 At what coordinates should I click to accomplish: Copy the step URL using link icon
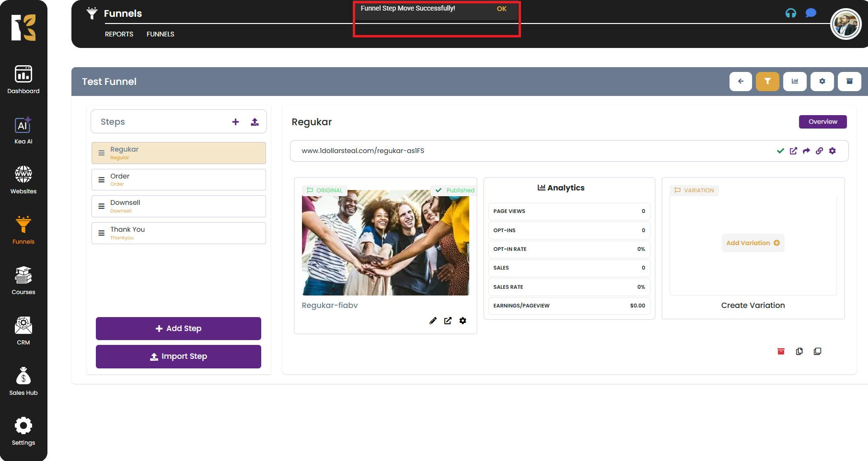(819, 151)
